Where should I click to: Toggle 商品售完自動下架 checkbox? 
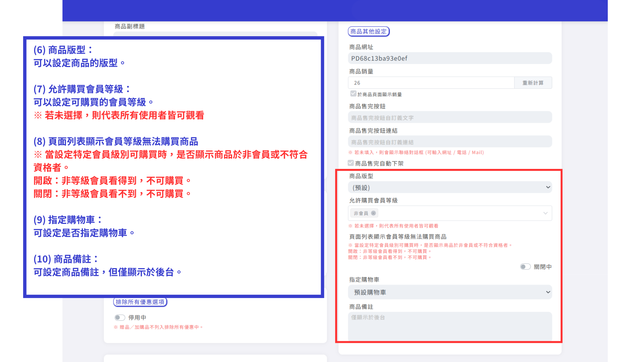[351, 163]
